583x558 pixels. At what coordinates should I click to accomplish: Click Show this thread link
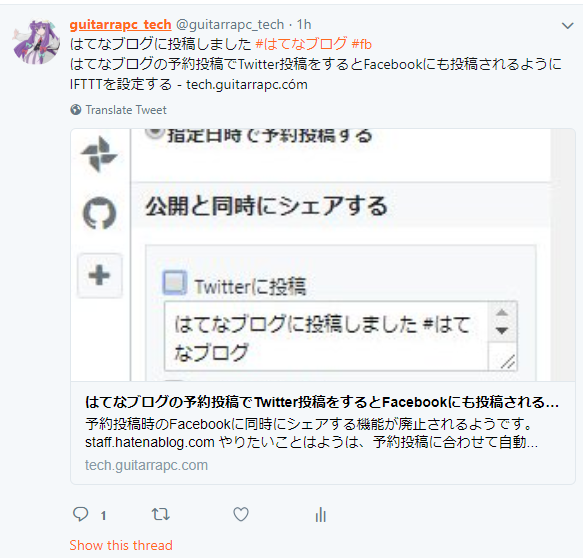click(121, 545)
